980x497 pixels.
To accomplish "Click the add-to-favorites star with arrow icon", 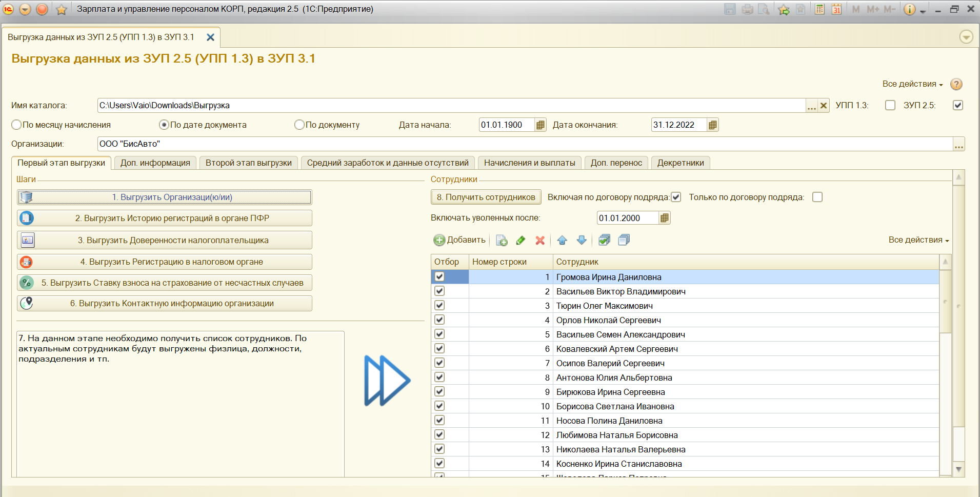I will click(784, 9).
